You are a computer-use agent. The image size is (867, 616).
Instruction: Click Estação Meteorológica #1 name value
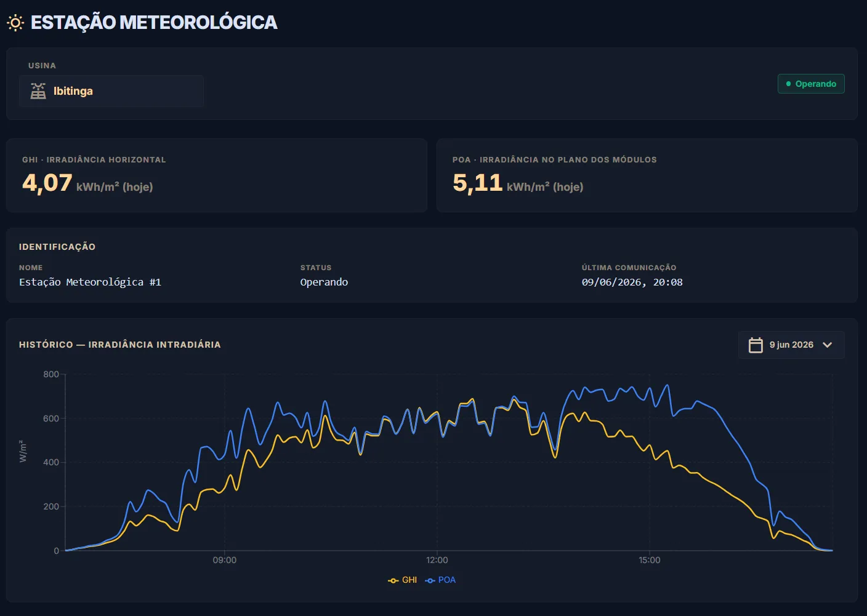[x=90, y=282]
